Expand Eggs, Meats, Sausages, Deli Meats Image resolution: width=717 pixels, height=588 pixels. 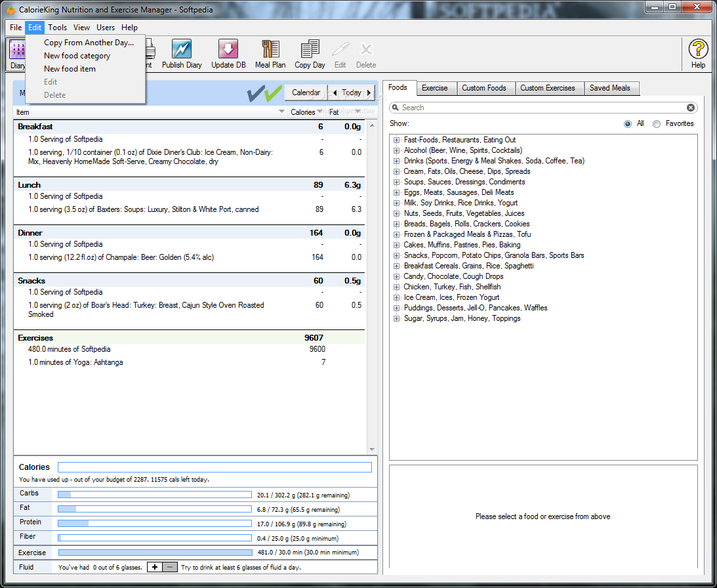pyautogui.click(x=396, y=193)
